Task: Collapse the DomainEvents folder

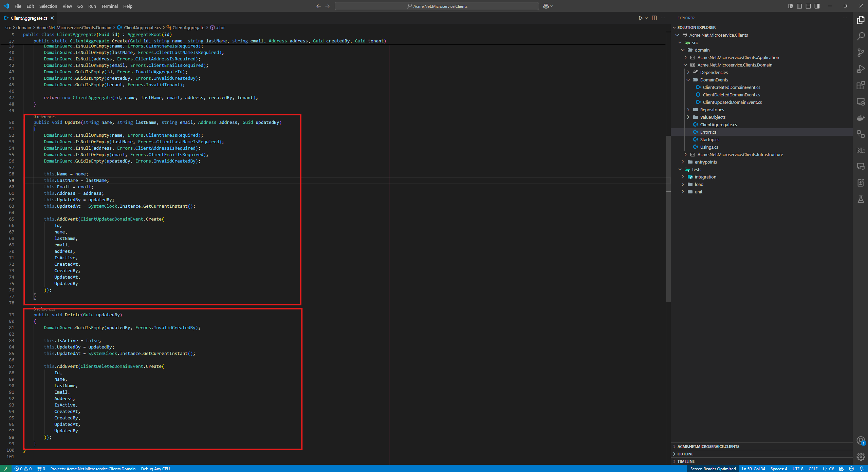Action: 688,80
